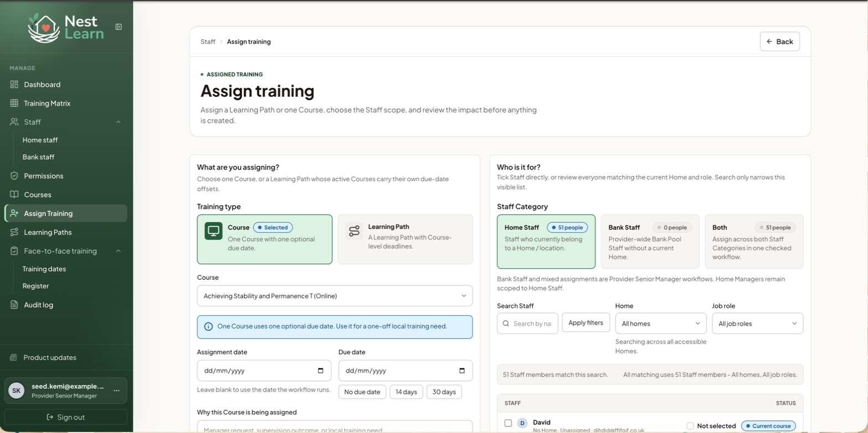Set due date to 14 days
Screen dimensions: 868x433
tap(406, 392)
